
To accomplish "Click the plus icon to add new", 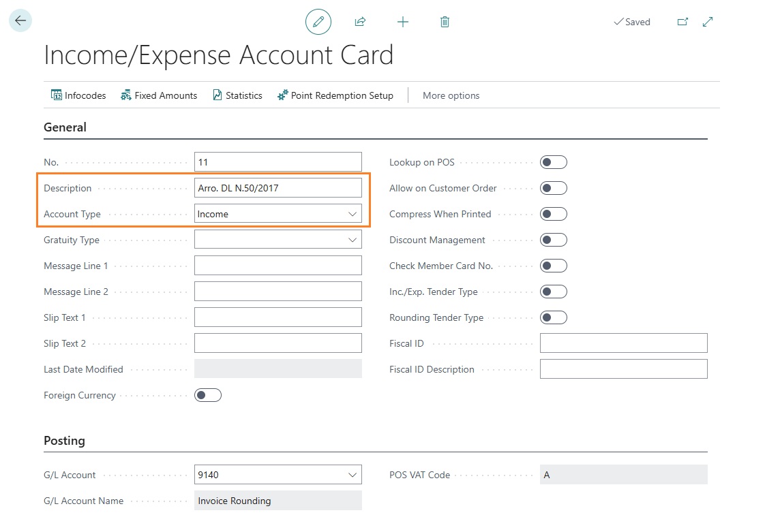I will click(x=403, y=22).
